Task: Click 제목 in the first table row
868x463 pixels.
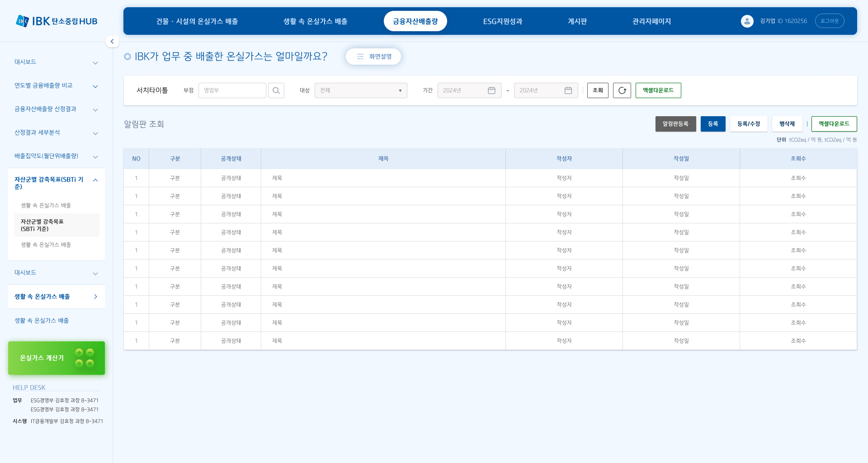Action: coord(277,178)
